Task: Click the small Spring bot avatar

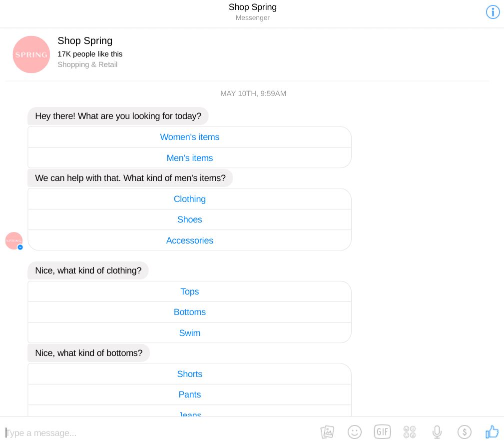Action: [x=14, y=240]
